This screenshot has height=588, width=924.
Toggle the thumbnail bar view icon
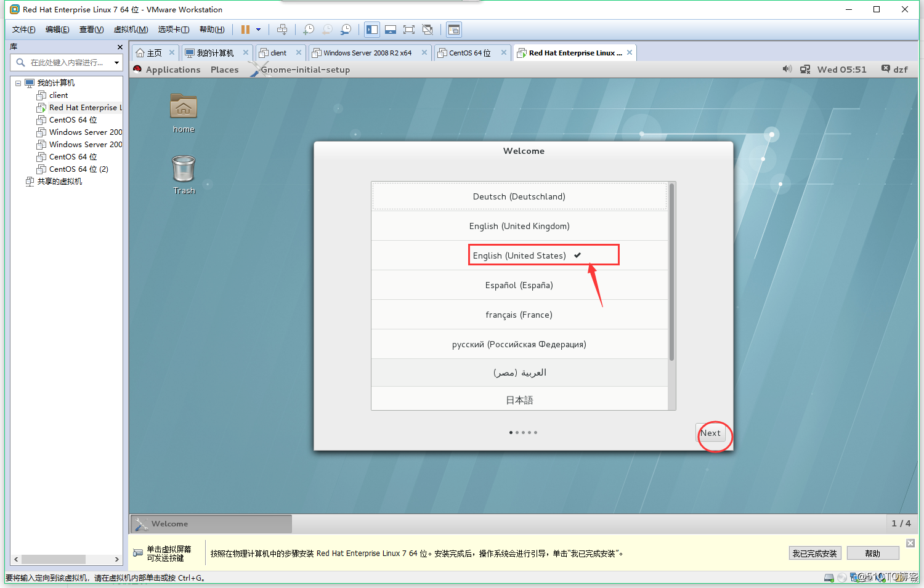[x=391, y=30]
